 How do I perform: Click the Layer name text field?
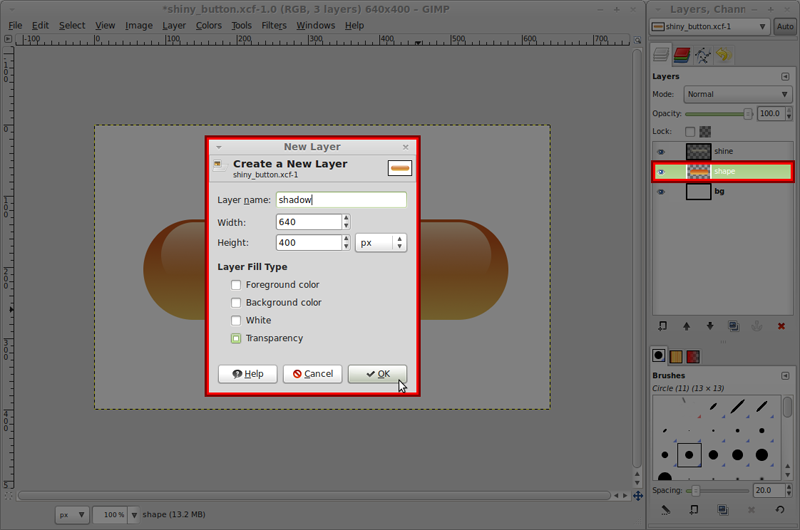[341, 200]
